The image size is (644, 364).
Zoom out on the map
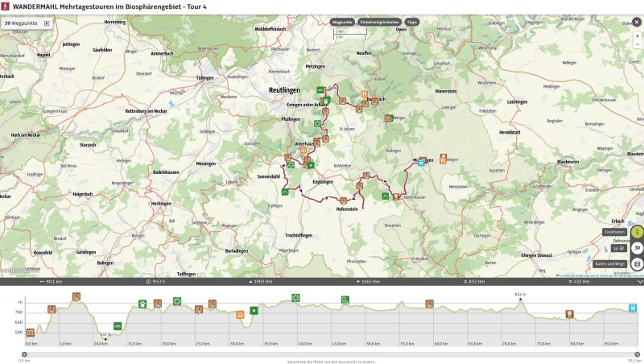(x=637, y=45)
